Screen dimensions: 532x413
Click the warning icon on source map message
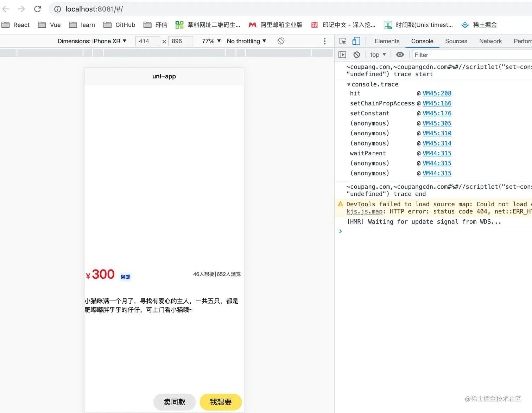click(340, 204)
